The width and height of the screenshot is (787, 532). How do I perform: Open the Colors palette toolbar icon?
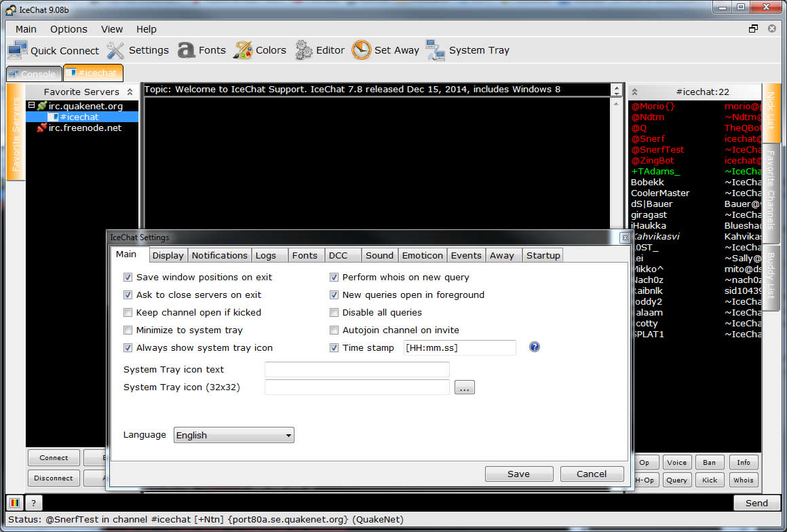click(x=243, y=50)
